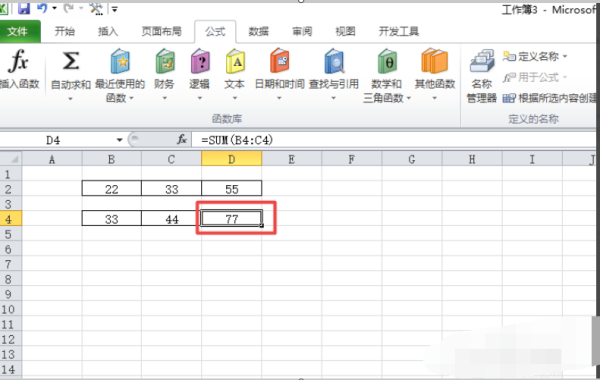Click Create from Selection (根据所选内容创建)

(x=550, y=98)
